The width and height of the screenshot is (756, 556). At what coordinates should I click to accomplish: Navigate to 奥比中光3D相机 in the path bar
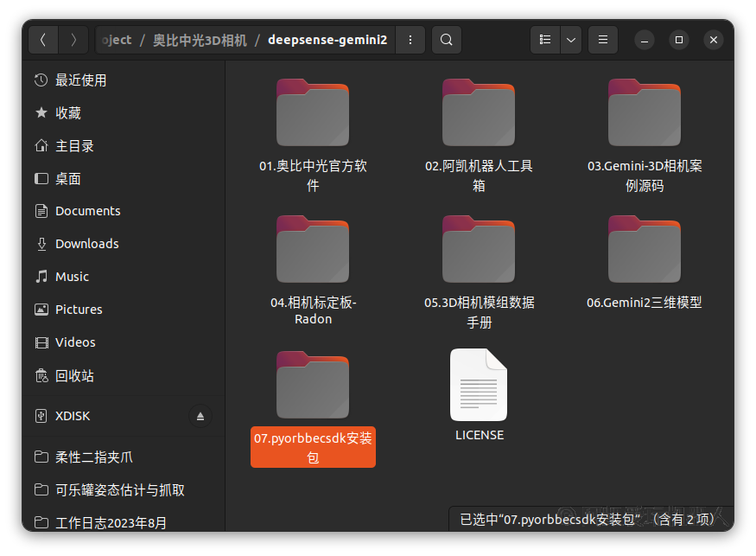click(200, 40)
